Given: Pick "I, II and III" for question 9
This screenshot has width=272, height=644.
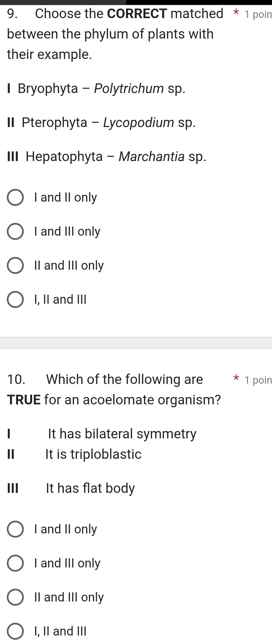Looking at the screenshot, I should coord(16,300).
